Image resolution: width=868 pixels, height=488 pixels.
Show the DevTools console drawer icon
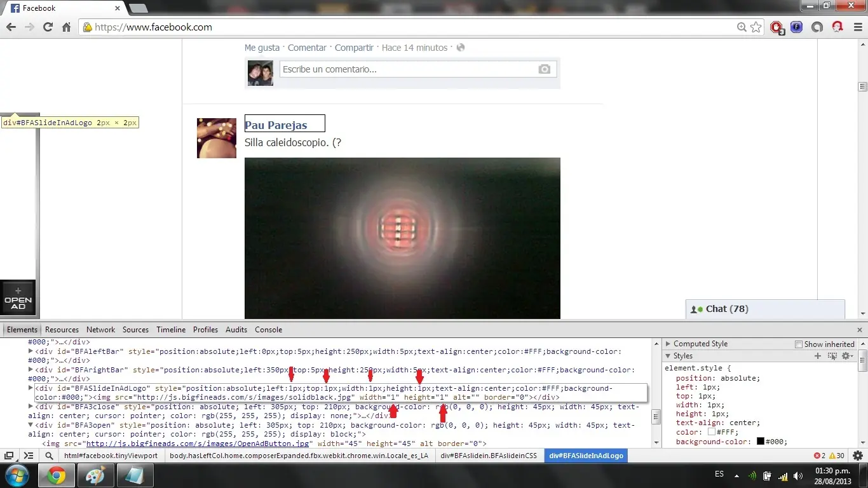(29, 456)
